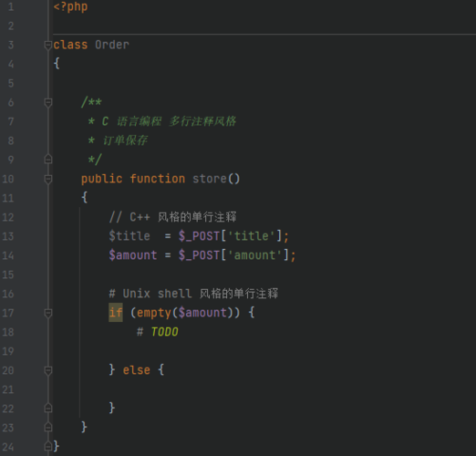476x456 pixels.
Task: Click the 'amount' string key
Action: pyautogui.click(x=254, y=255)
